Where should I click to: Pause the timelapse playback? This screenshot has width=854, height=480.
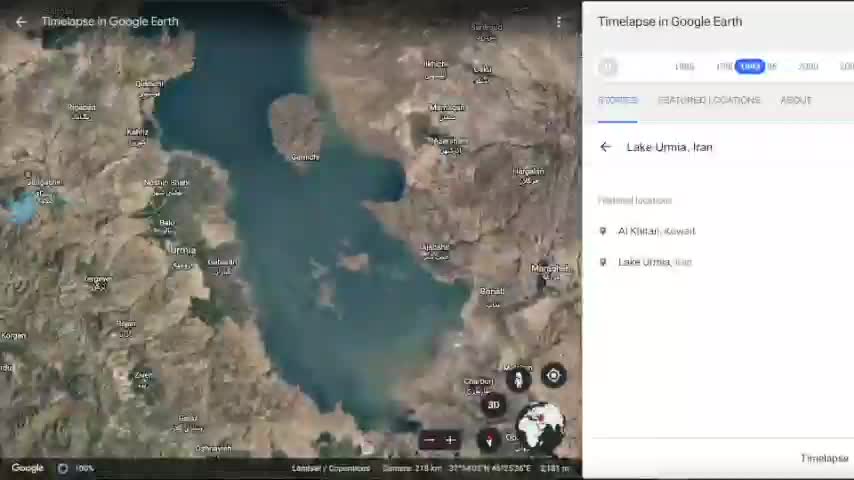tap(607, 67)
